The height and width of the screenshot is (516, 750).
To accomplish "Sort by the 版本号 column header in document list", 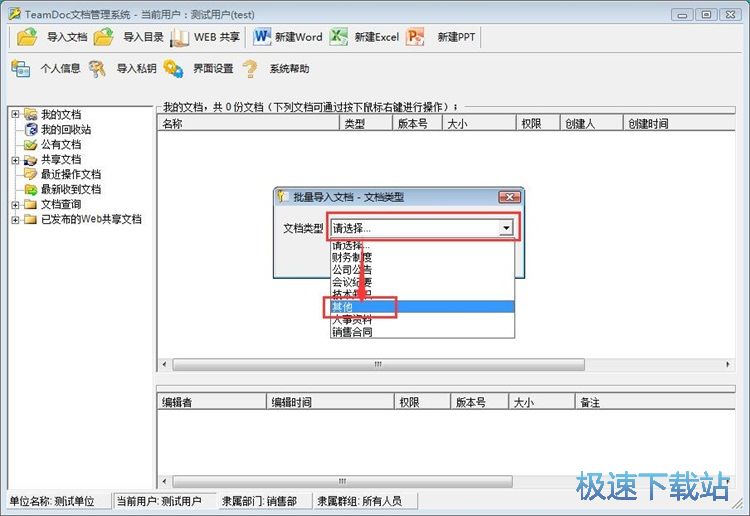I will [x=418, y=124].
